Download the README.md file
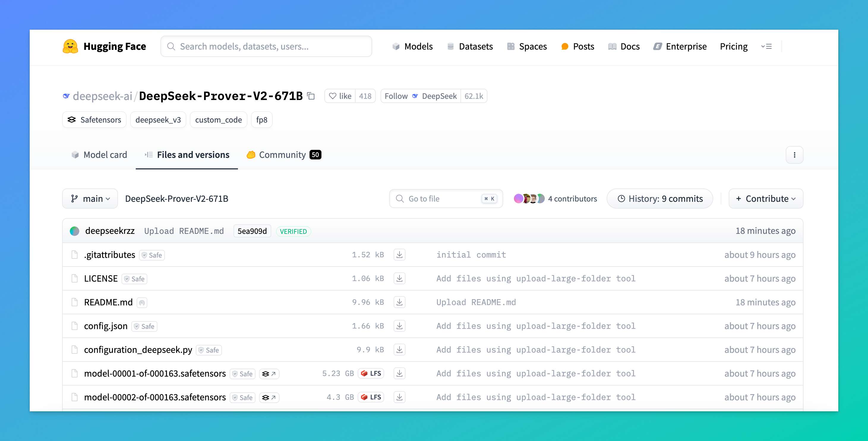Viewport: 868px width, 441px height. coord(399,302)
